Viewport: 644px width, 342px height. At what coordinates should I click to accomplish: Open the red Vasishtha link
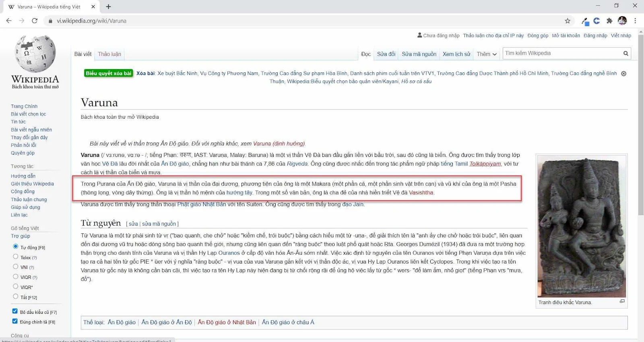pos(421,193)
